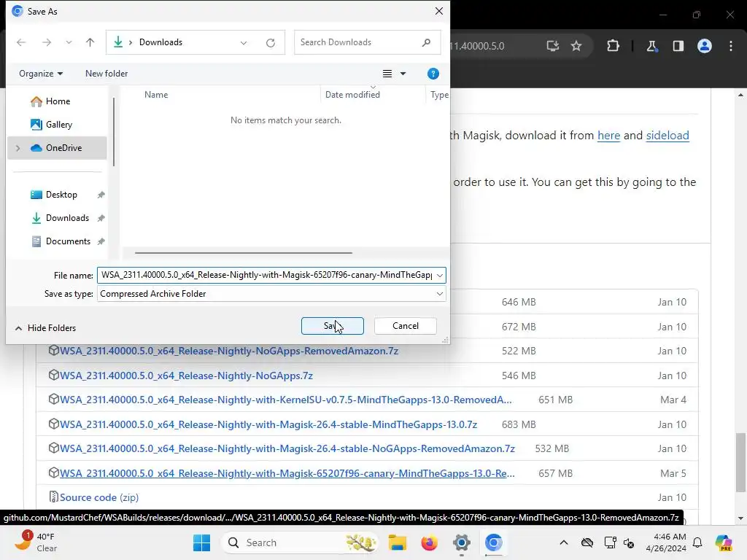Screen dimensions: 747x560
Task: Open Desktop quick access folder
Action: [x=61, y=194]
